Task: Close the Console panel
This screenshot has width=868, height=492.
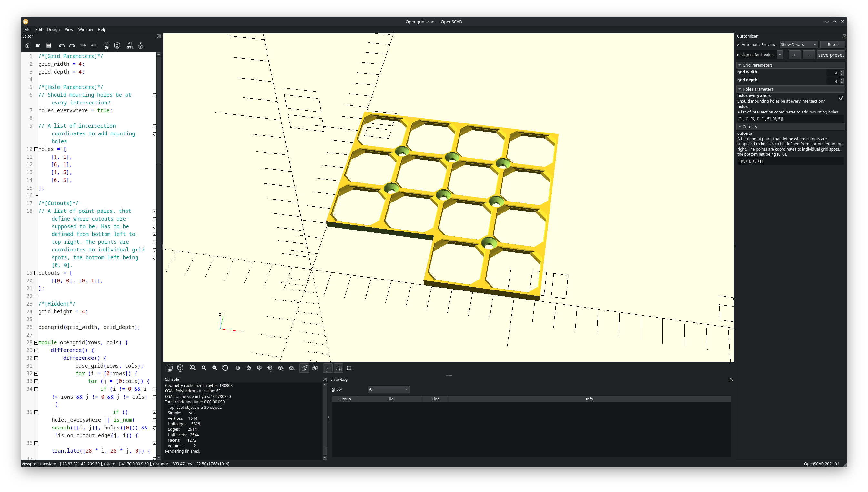Action: pos(325,379)
